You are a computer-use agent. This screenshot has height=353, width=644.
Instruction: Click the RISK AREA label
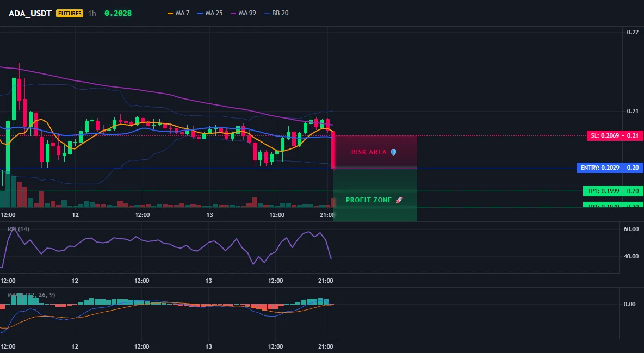[x=369, y=152]
